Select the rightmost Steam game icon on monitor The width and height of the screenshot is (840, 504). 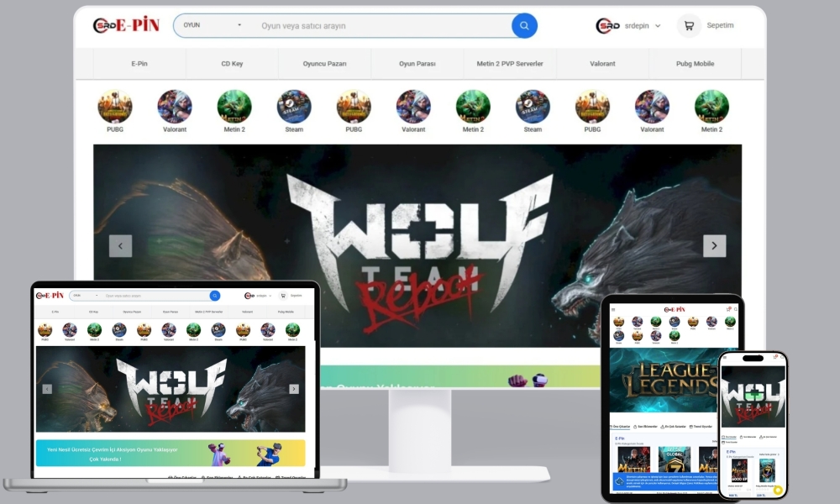coord(533,107)
